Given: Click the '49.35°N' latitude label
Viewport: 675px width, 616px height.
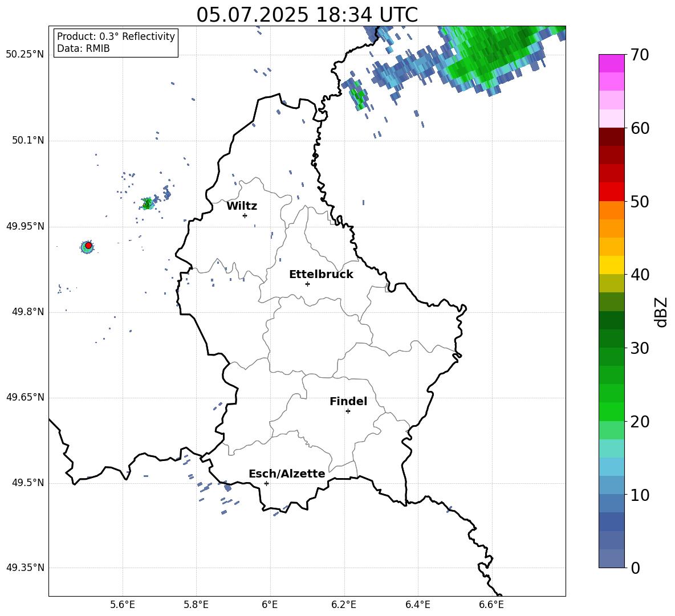Looking at the screenshot, I should tap(25, 568).
